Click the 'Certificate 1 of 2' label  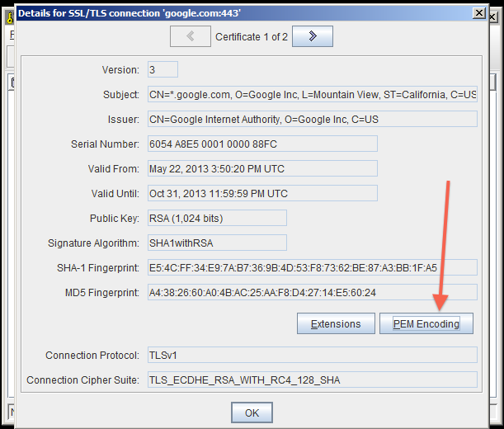252,37
